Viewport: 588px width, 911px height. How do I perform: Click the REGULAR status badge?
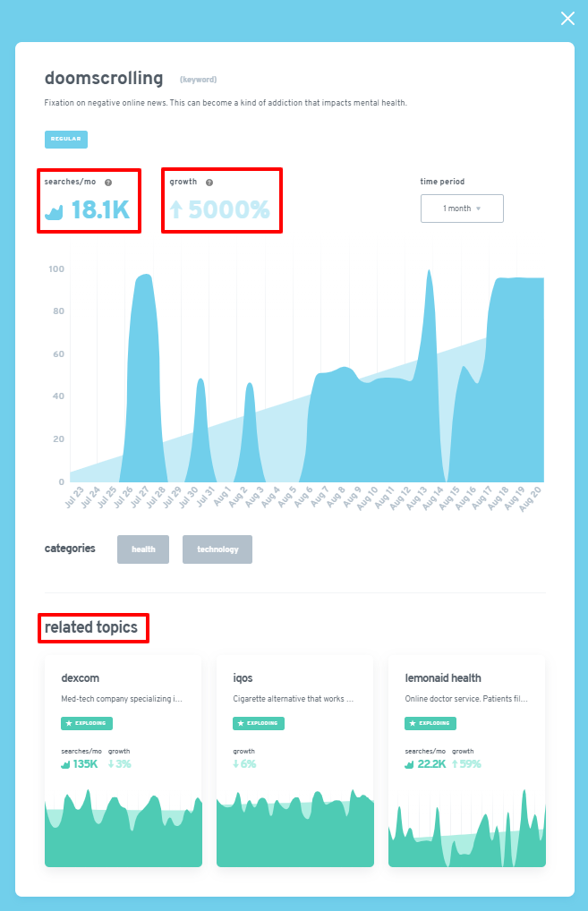point(66,140)
